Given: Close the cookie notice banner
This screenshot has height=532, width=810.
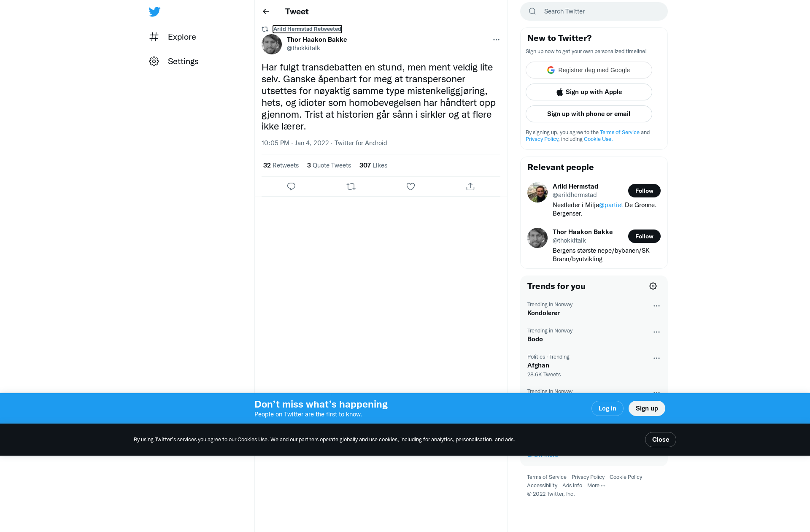Looking at the screenshot, I should (661, 440).
